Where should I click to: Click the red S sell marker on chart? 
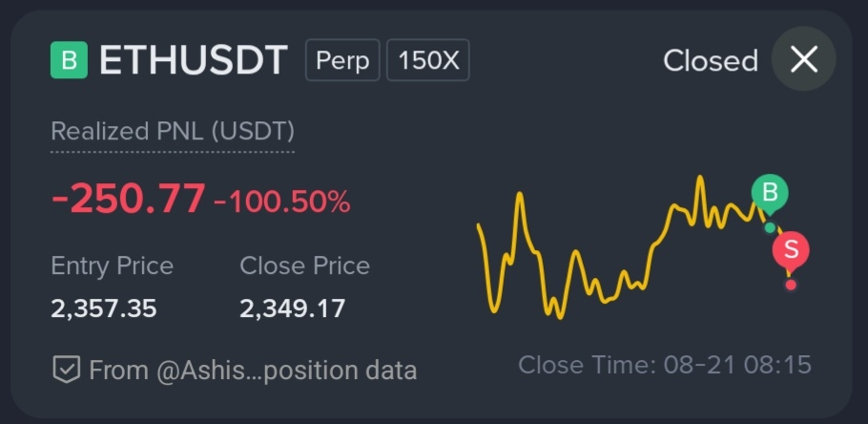click(x=791, y=252)
